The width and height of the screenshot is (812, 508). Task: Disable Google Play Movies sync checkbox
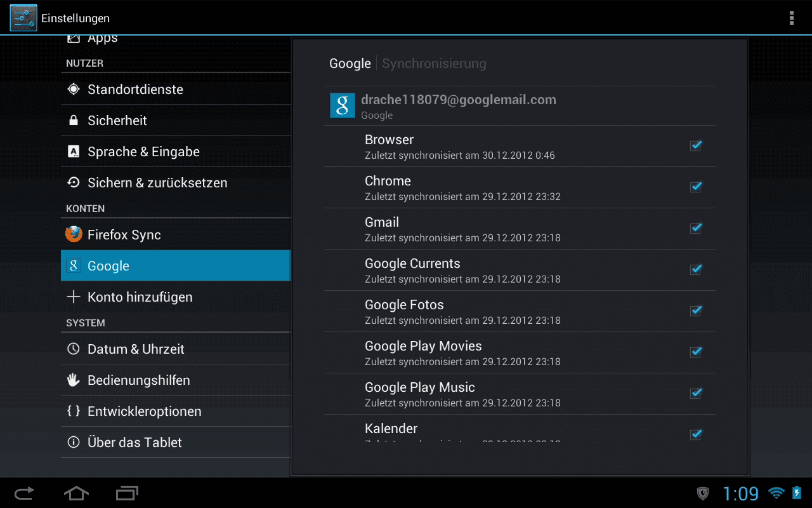tap(696, 352)
